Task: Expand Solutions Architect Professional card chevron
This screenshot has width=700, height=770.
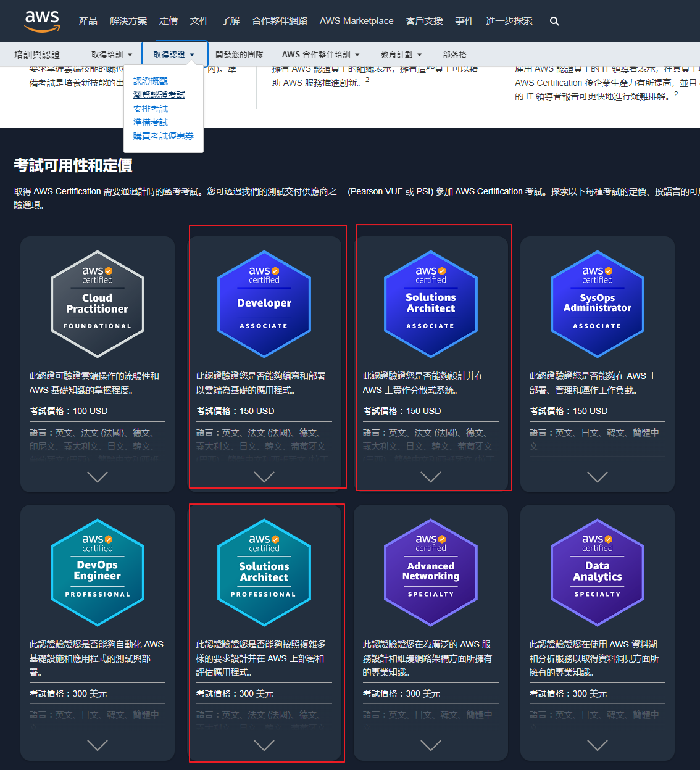Action: coord(264,745)
